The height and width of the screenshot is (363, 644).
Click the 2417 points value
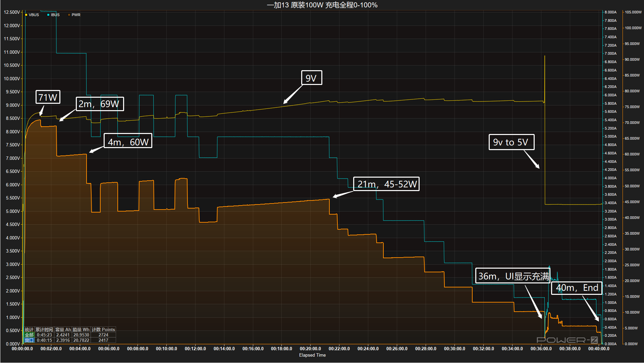(x=103, y=341)
